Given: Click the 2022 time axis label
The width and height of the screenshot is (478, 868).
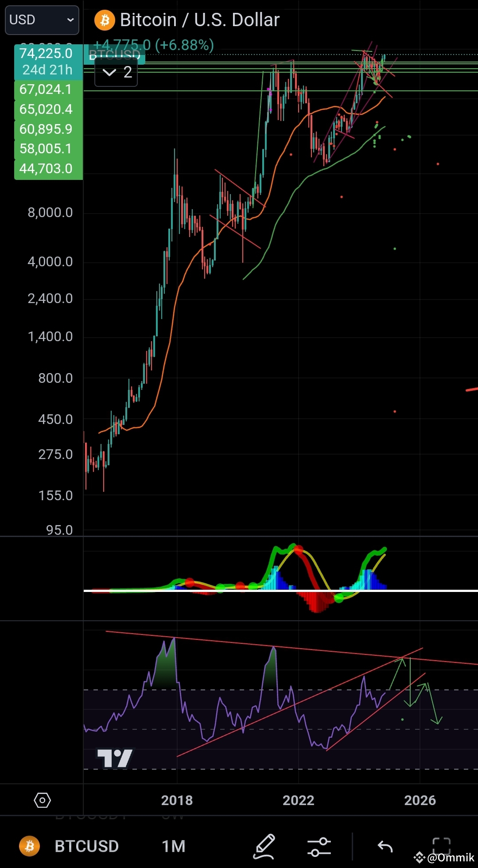Looking at the screenshot, I should click(299, 800).
